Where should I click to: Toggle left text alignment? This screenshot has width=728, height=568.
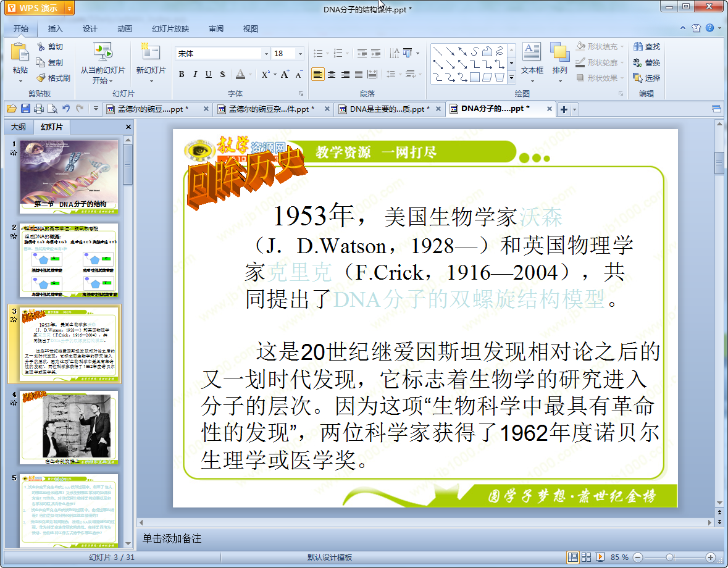click(x=317, y=74)
